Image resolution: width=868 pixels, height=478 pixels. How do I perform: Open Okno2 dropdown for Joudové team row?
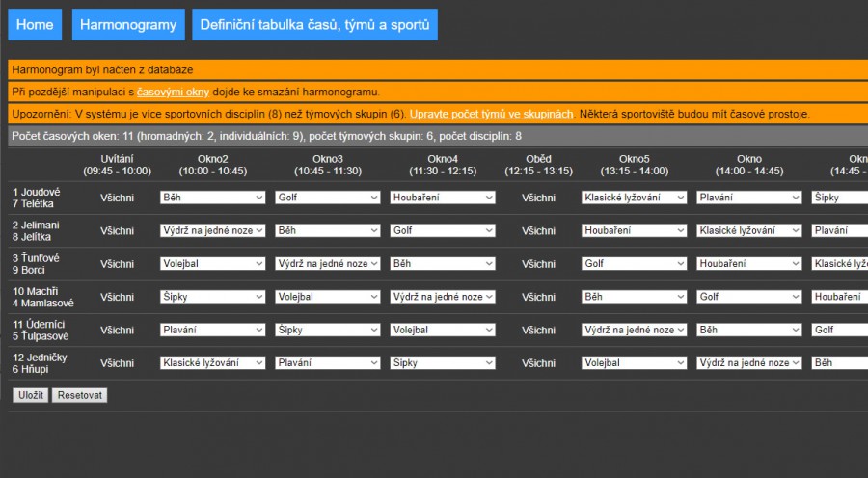point(212,198)
